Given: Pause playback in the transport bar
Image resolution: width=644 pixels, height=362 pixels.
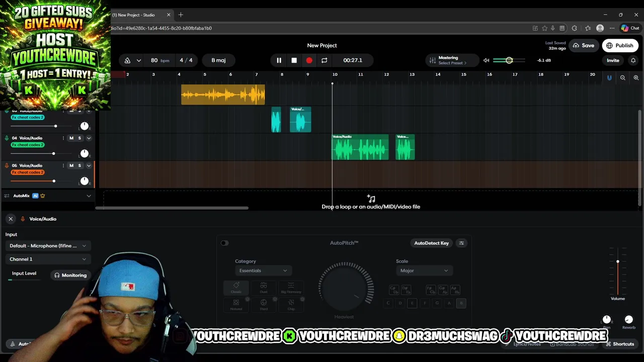Looking at the screenshot, I should 279,60.
